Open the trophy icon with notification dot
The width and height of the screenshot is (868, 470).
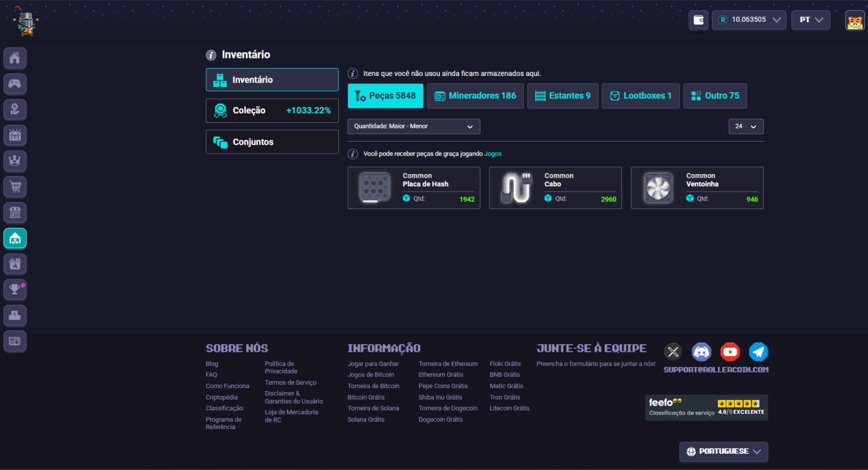pyautogui.click(x=15, y=290)
